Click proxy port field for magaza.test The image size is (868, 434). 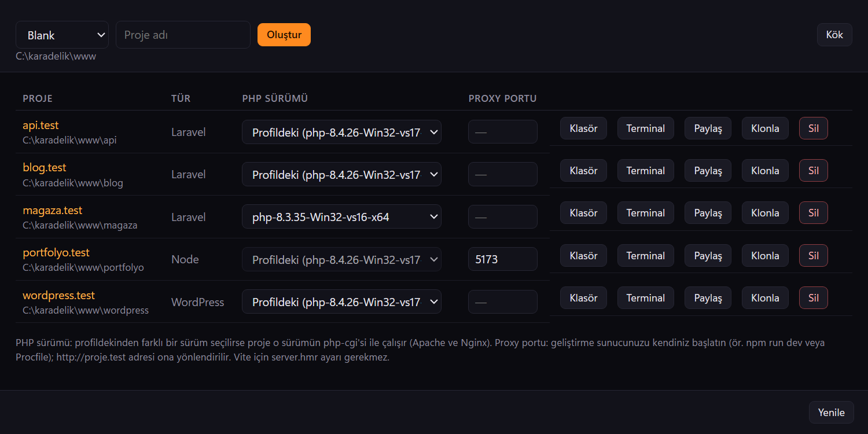(503, 217)
